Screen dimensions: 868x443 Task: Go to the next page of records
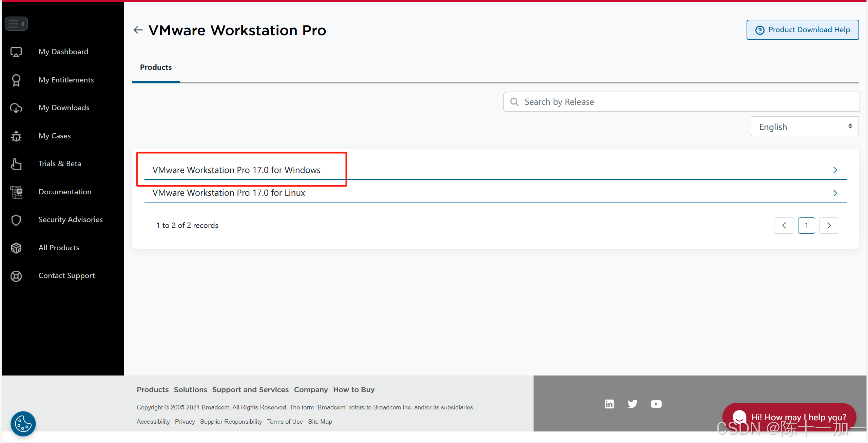coord(829,226)
